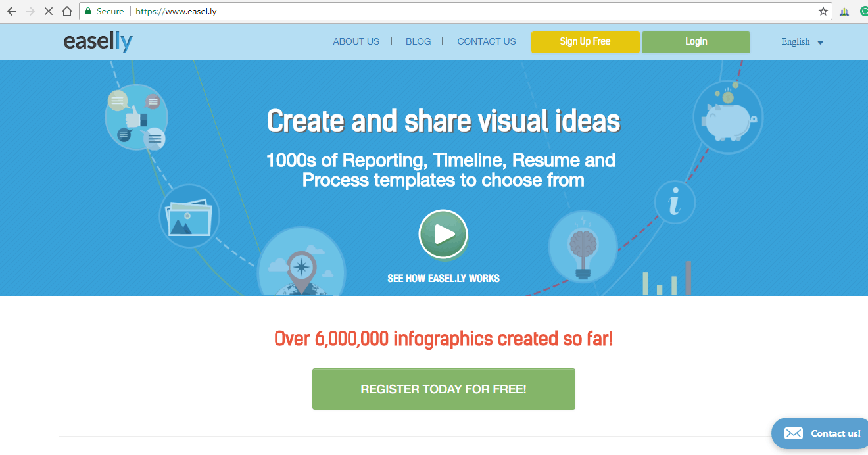Viewport: 868px width, 455px height.
Task: Open the English language dropdown
Action: click(x=802, y=42)
